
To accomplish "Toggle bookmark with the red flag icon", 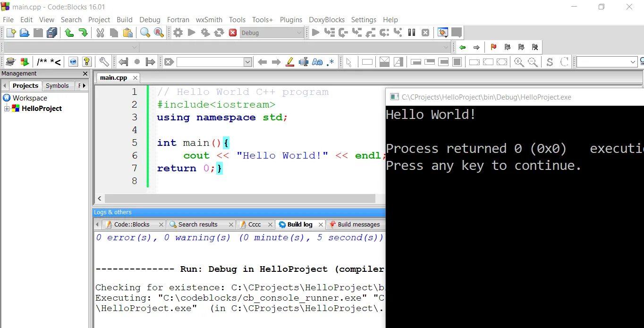I will [493, 47].
